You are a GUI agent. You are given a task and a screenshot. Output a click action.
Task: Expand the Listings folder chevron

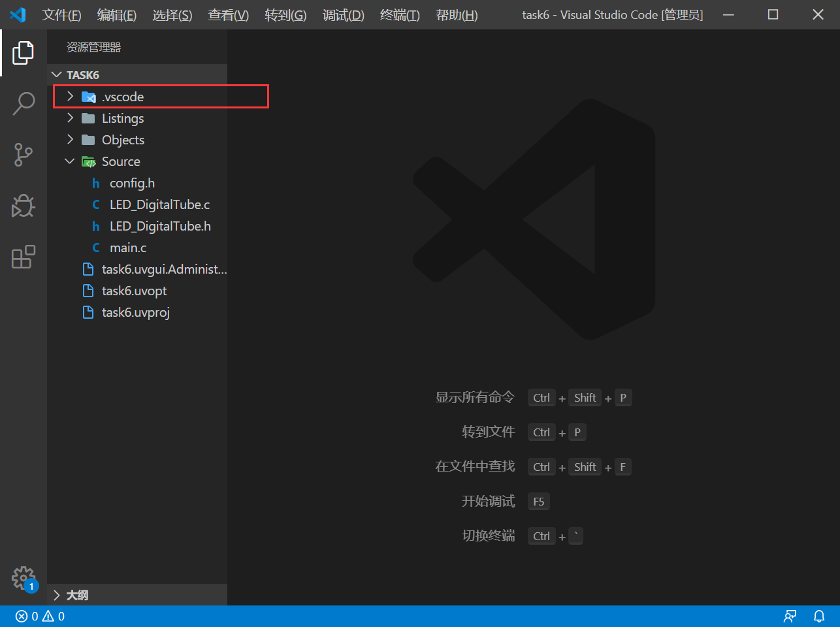point(71,118)
